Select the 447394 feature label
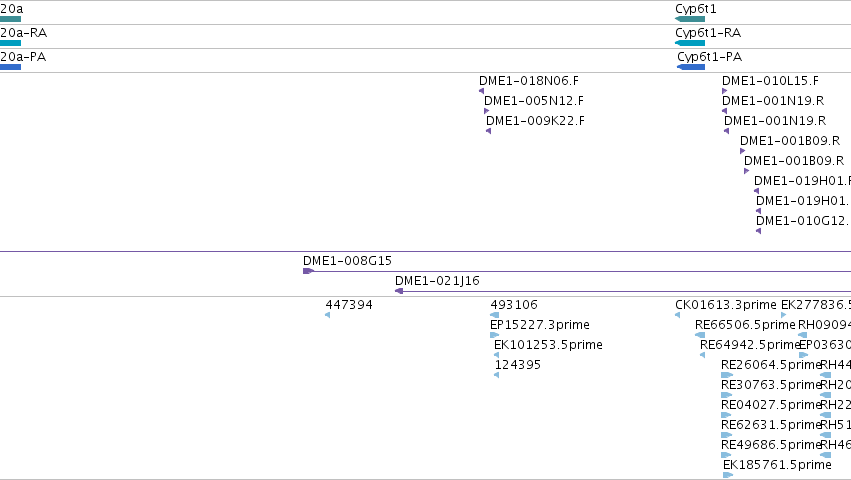Viewport: 851px width, 480px height. tap(349, 305)
